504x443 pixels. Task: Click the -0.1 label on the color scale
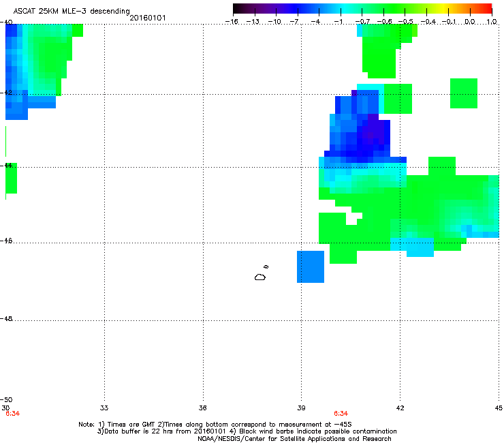pyautogui.click(x=449, y=22)
